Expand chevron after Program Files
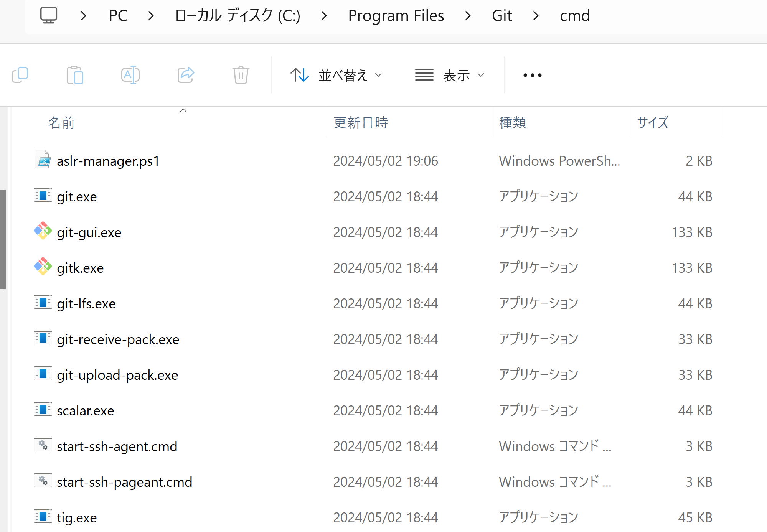The image size is (767, 532). click(x=468, y=16)
